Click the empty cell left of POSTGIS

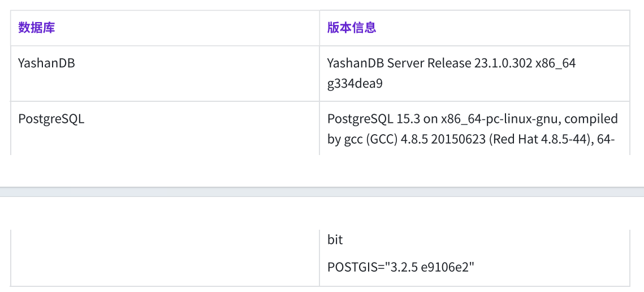coord(165,257)
